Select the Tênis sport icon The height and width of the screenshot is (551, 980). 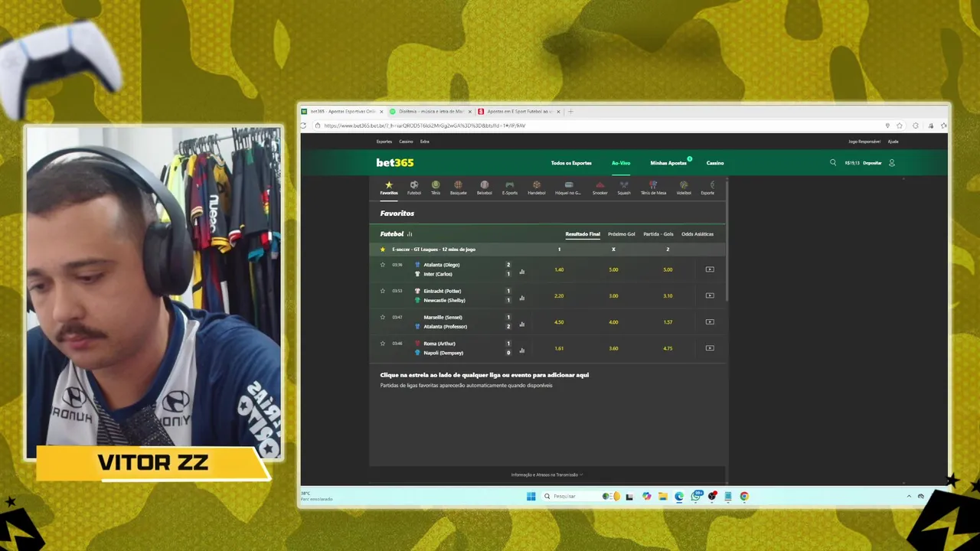436,187
